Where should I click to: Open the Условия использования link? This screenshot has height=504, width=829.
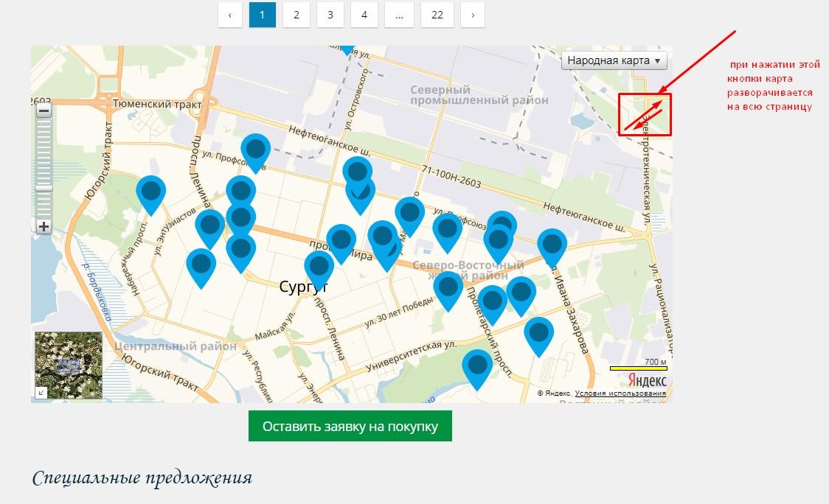620,393
